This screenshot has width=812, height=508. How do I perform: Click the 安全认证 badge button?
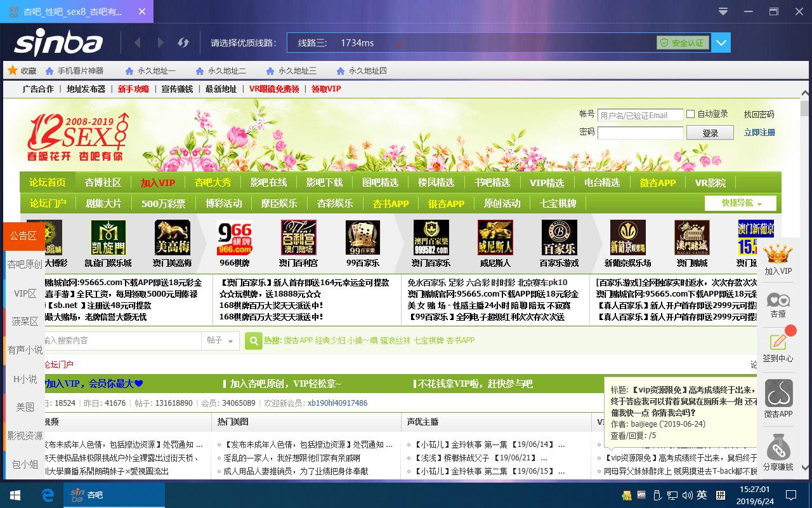(683, 43)
